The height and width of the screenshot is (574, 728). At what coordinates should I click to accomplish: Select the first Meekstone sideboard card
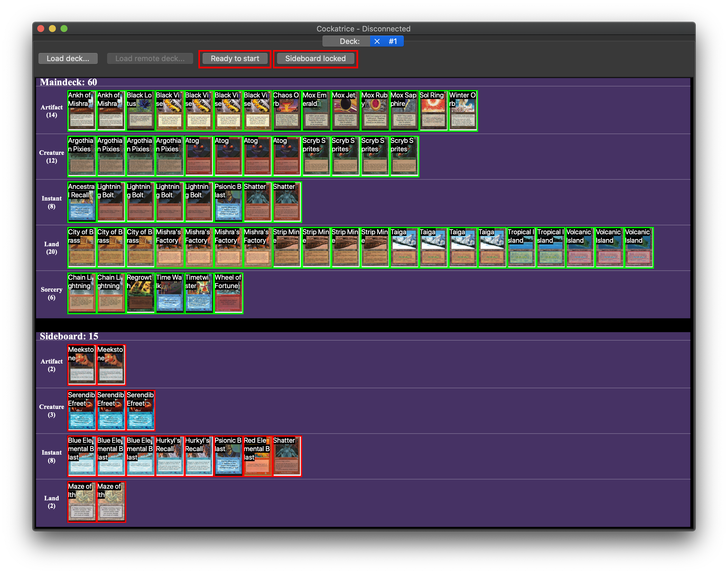81,365
